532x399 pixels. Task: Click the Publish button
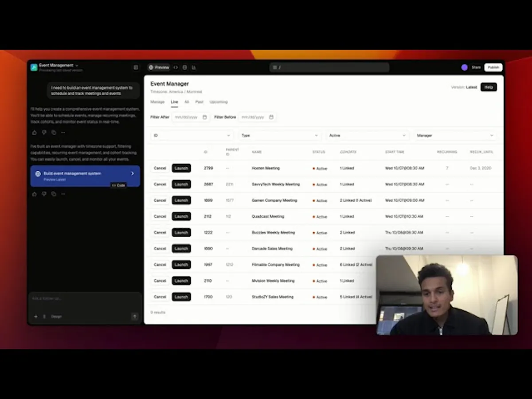493,67
